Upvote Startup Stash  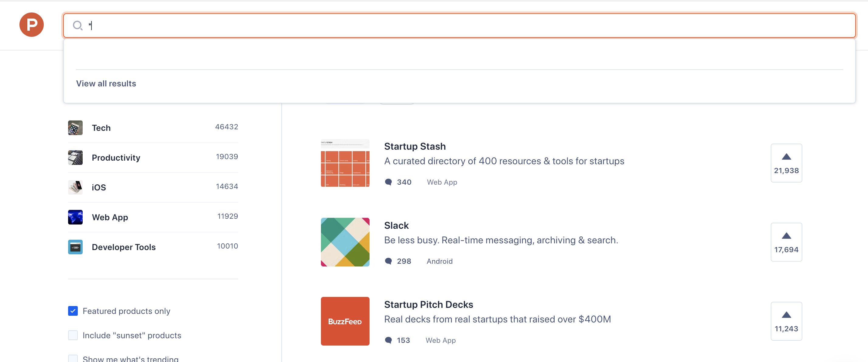(x=786, y=163)
